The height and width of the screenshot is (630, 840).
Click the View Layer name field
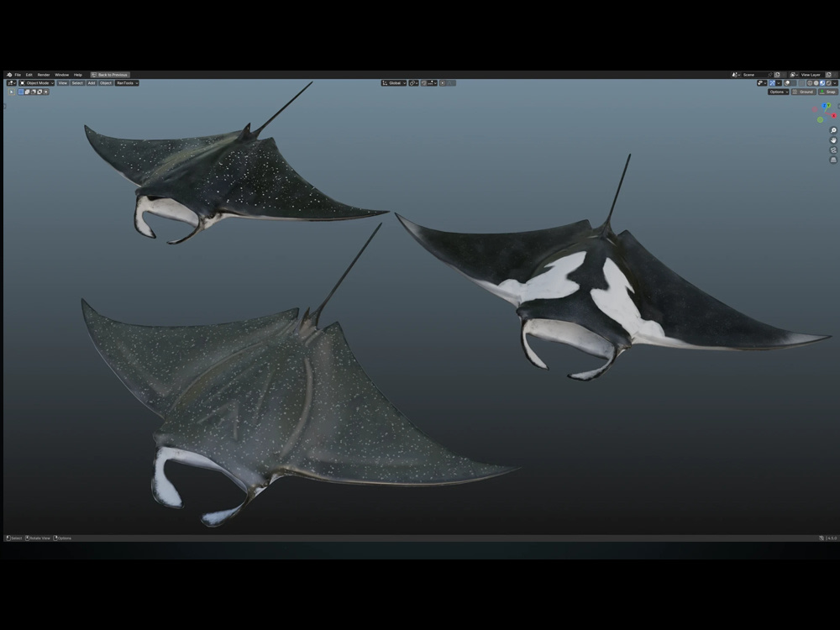[x=811, y=75]
